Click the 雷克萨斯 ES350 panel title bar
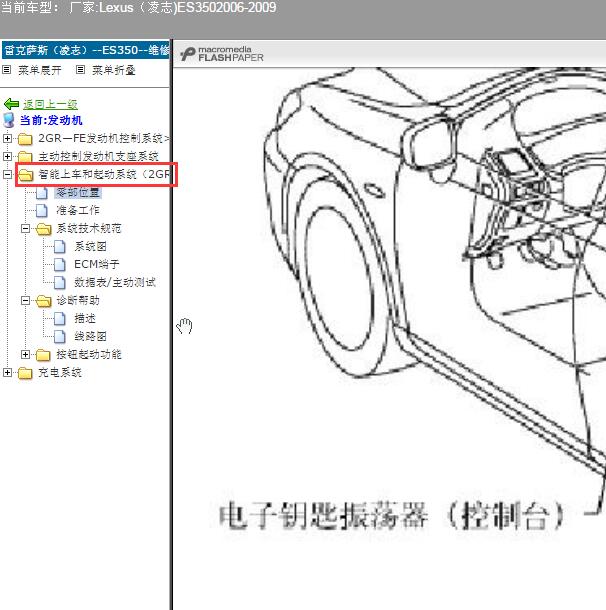Screen dimensions: 606x610 tap(86, 50)
